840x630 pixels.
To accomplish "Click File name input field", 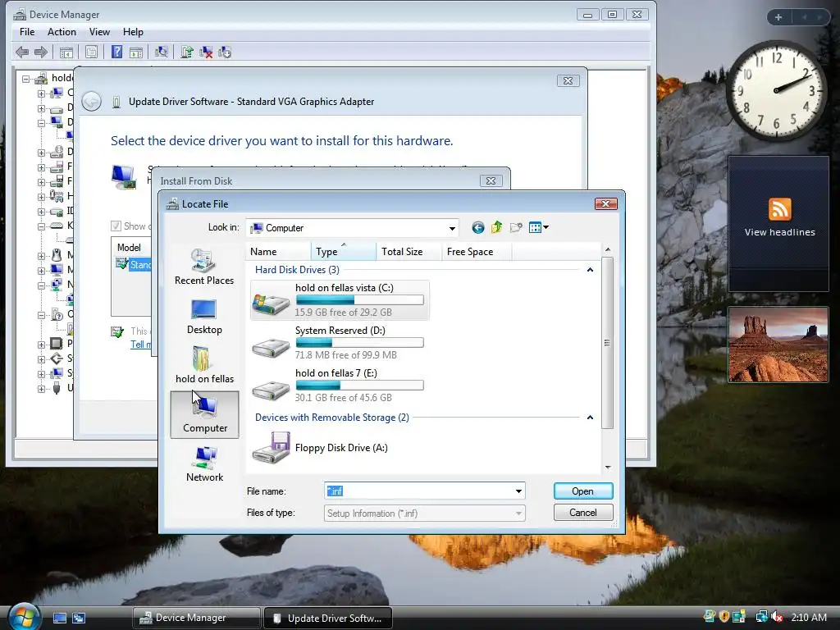I will click(x=418, y=491).
